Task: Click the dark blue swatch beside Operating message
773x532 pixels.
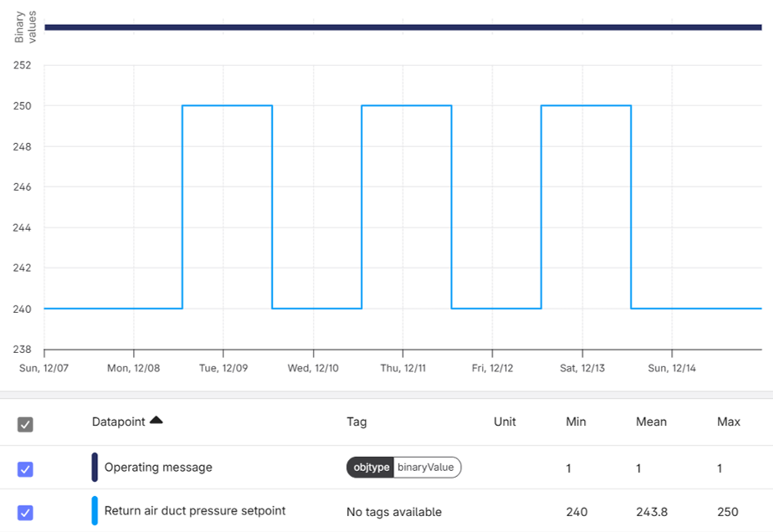Action: coord(95,468)
